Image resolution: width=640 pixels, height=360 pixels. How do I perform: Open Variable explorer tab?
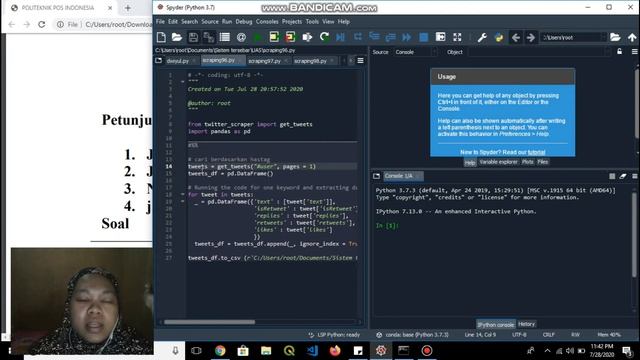coord(498,162)
